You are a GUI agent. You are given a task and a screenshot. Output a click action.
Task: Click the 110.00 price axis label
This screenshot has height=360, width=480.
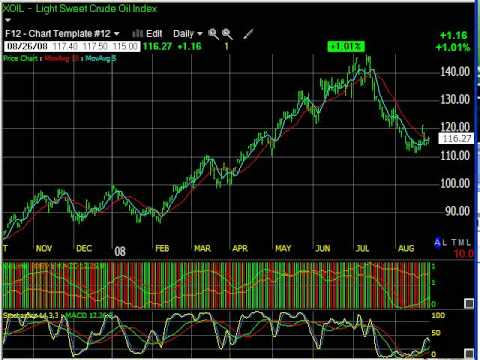point(455,155)
